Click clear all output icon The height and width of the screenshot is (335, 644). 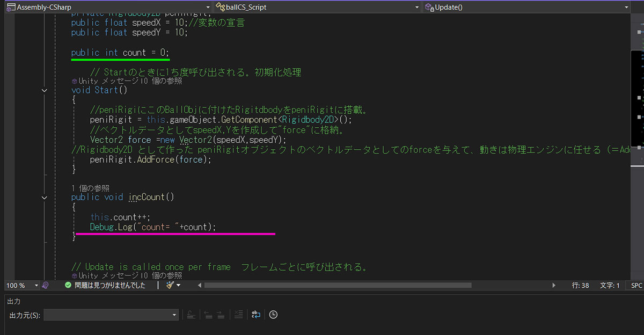pyautogui.click(x=239, y=315)
